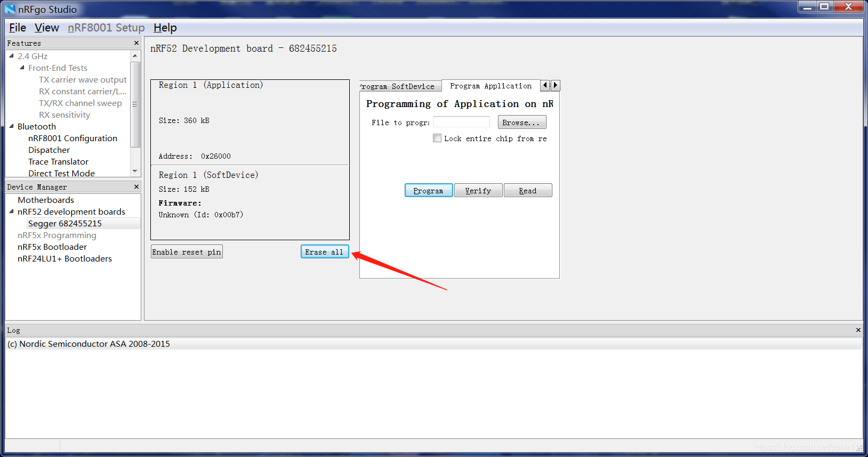The height and width of the screenshot is (457, 868).
Task: Select TX carrier wave output item
Action: pos(83,79)
